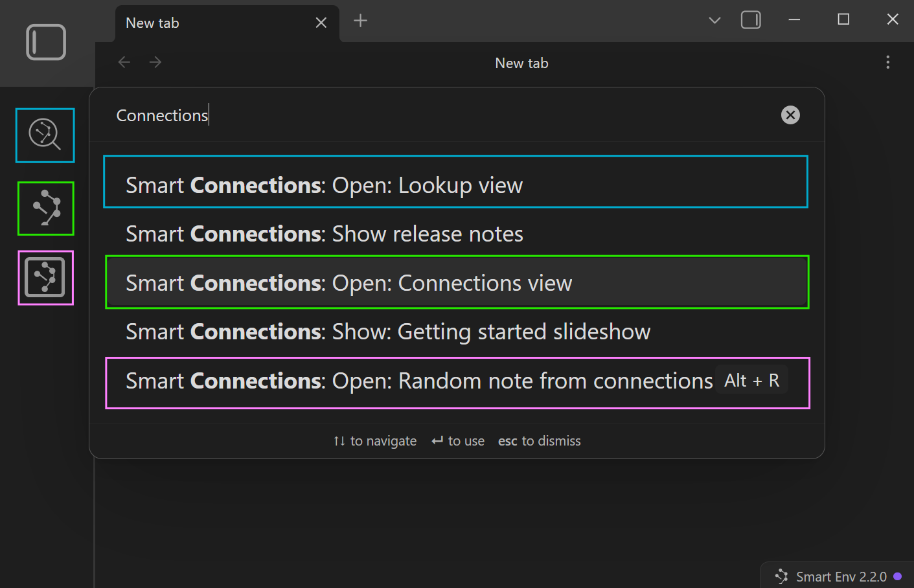Image resolution: width=914 pixels, height=588 pixels.
Task: Navigate forward with the right arrow
Action: tap(155, 62)
